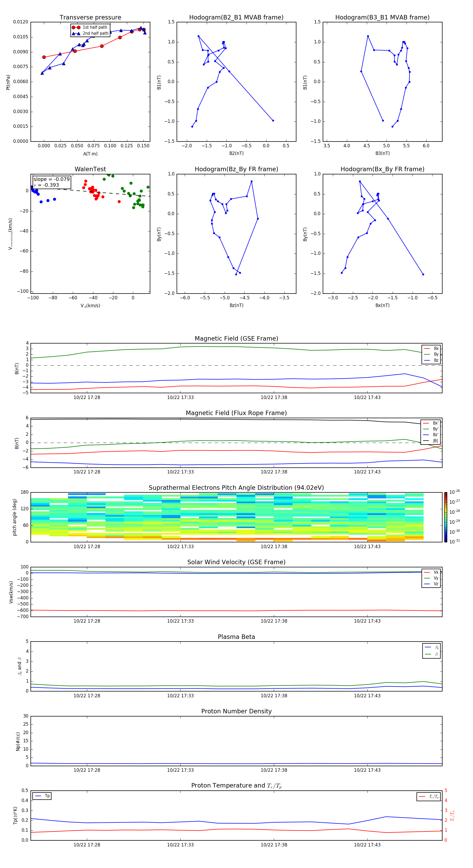Click 'Magnetic Field (GSE Frame)' title
The image size is (473, 868).
click(236, 339)
